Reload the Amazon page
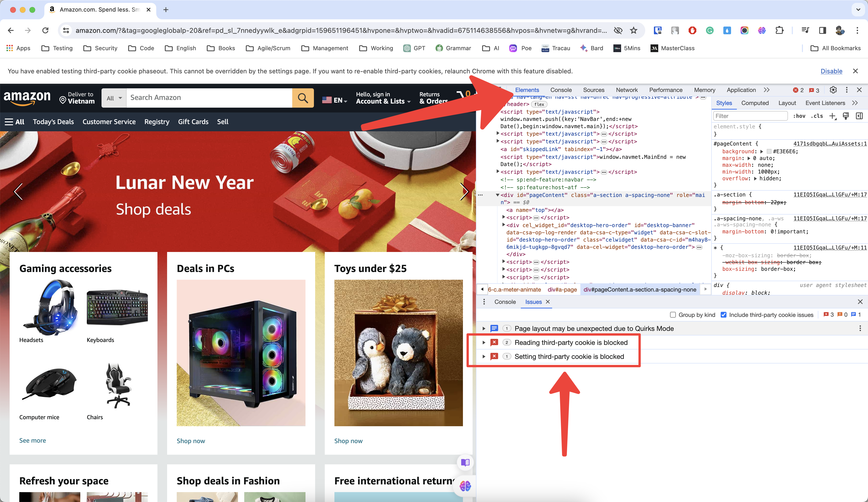Screen dimensions: 868x502 coord(45,30)
